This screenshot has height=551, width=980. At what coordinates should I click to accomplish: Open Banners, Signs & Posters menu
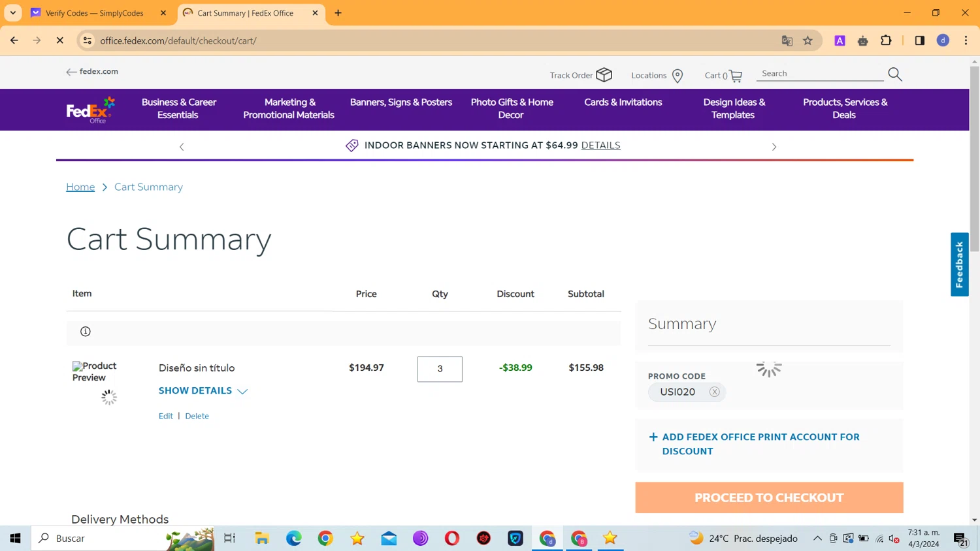[401, 102]
